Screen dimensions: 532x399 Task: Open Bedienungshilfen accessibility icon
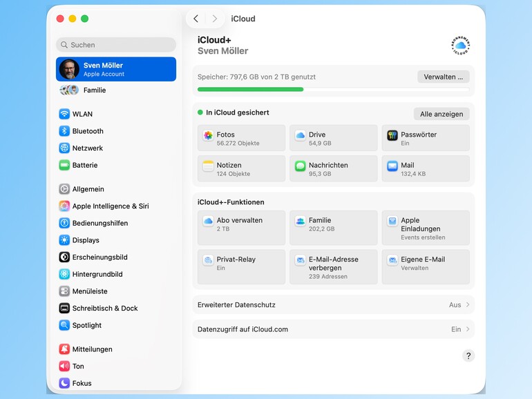(64, 223)
